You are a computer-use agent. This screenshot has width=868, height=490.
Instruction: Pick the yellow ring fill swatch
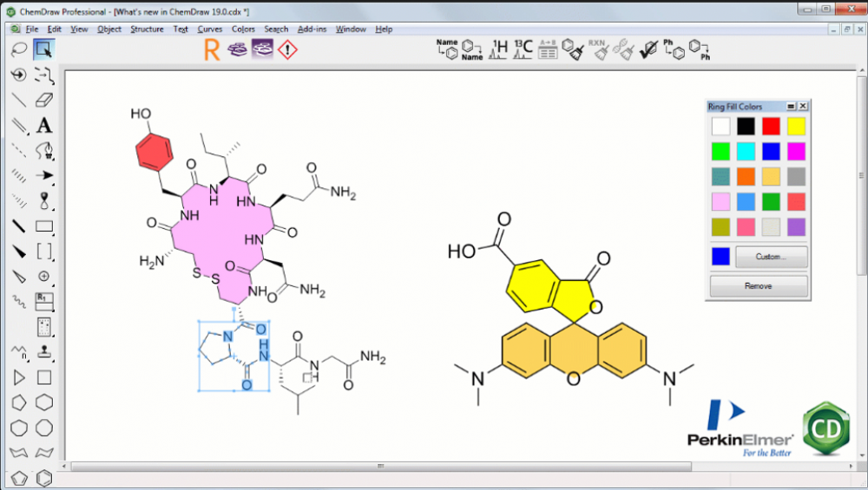coord(796,127)
